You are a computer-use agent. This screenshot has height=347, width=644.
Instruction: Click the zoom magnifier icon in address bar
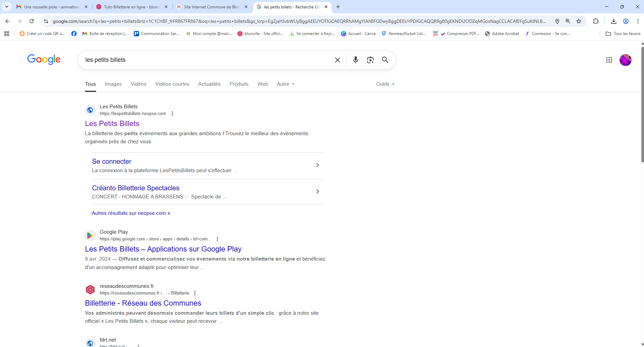568,21
